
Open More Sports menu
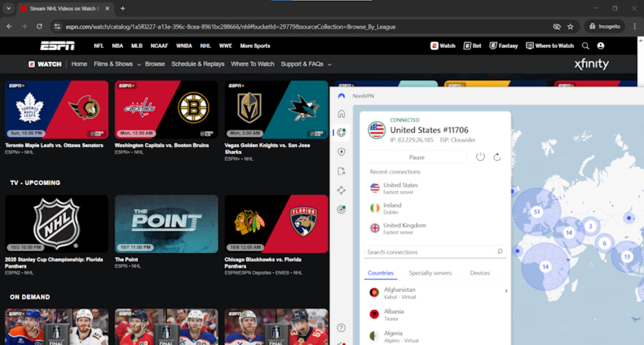(255, 46)
